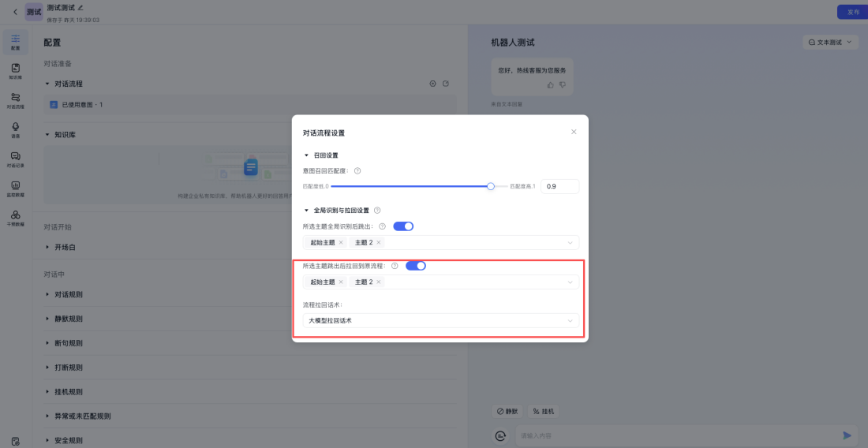Click the sidebar bottom document-check icon
The height and width of the screenshot is (448, 868).
tap(16, 442)
